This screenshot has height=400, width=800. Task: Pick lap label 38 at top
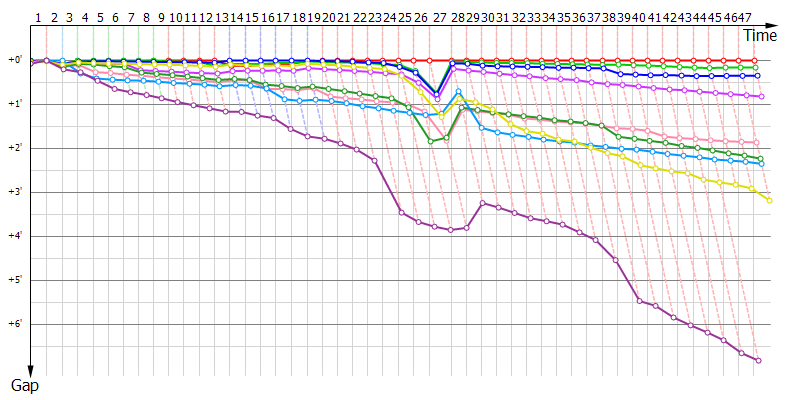[609, 18]
